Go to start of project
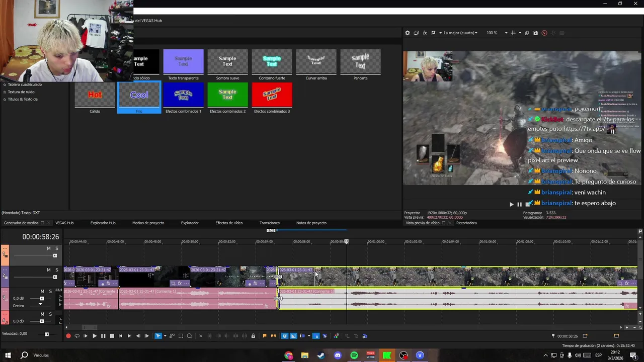This screenshot has height=362, width=644. pyautogui.click(x=120, y=336)
